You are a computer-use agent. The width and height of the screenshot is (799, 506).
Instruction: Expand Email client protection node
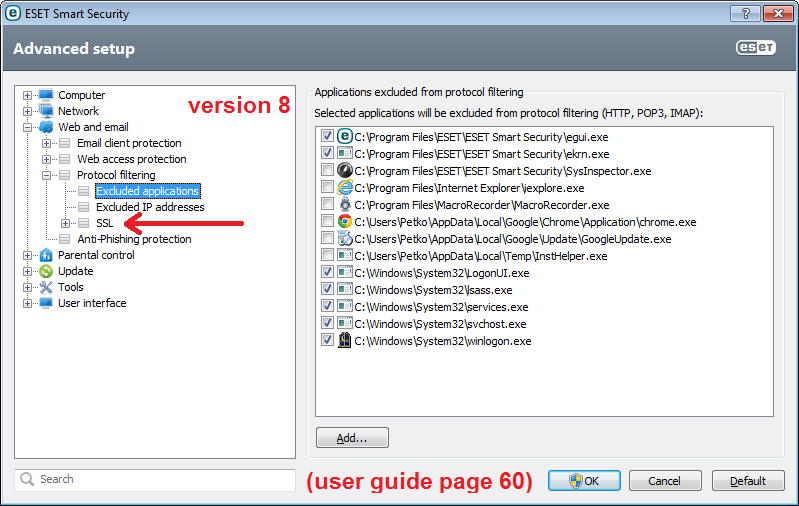46,143
